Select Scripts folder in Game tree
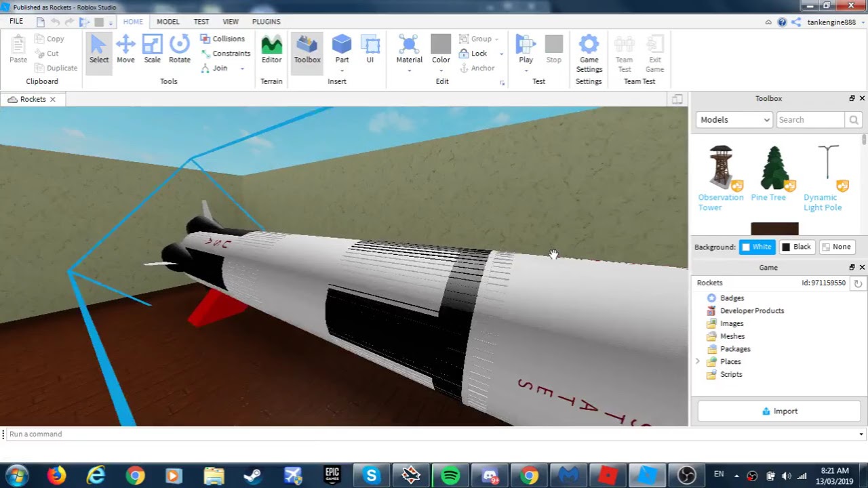This screenshot has height=488, width=868. click(724, 374)
